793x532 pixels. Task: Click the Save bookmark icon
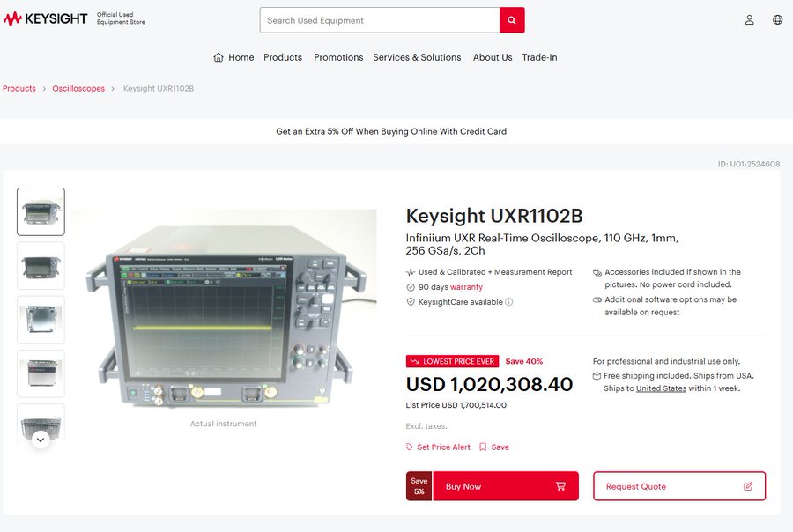[x=483, y=447]
